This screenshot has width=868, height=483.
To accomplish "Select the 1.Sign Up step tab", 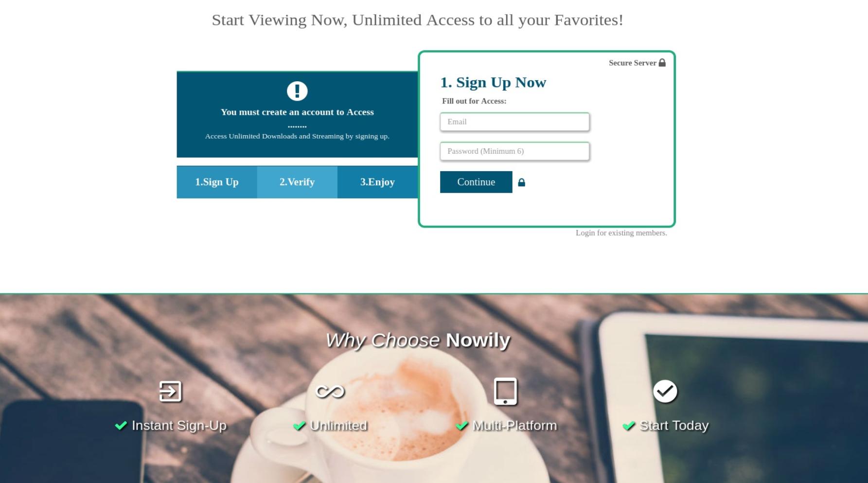I will [217, 182].
